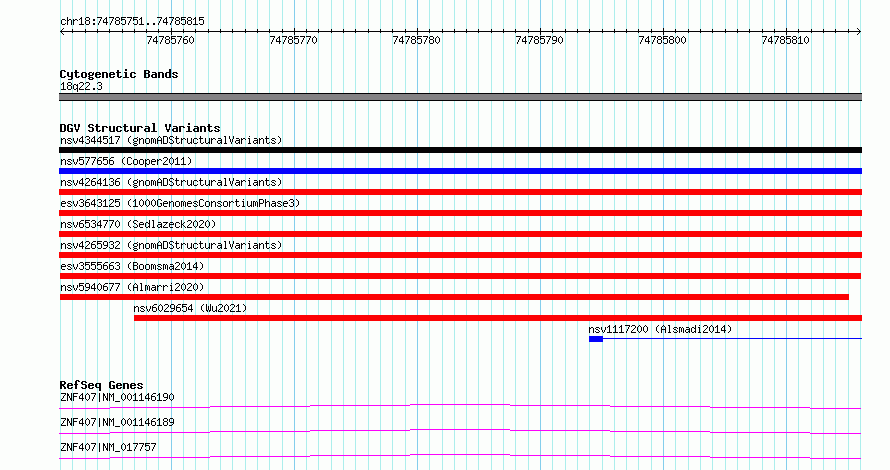Click the magenta NM_017757 transcript line
890x470 pixels.
pos(460,456)
